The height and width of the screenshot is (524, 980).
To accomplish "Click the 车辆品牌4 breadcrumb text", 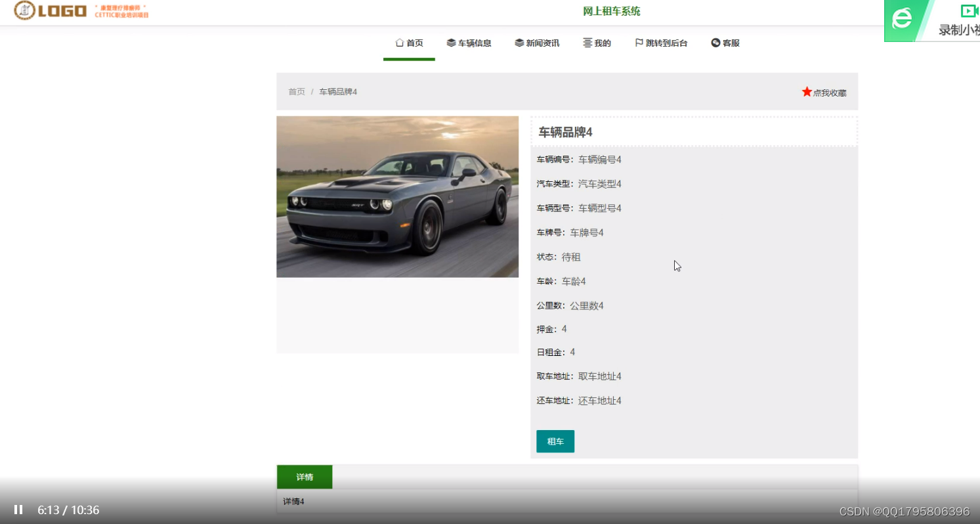I will point(338,92).
